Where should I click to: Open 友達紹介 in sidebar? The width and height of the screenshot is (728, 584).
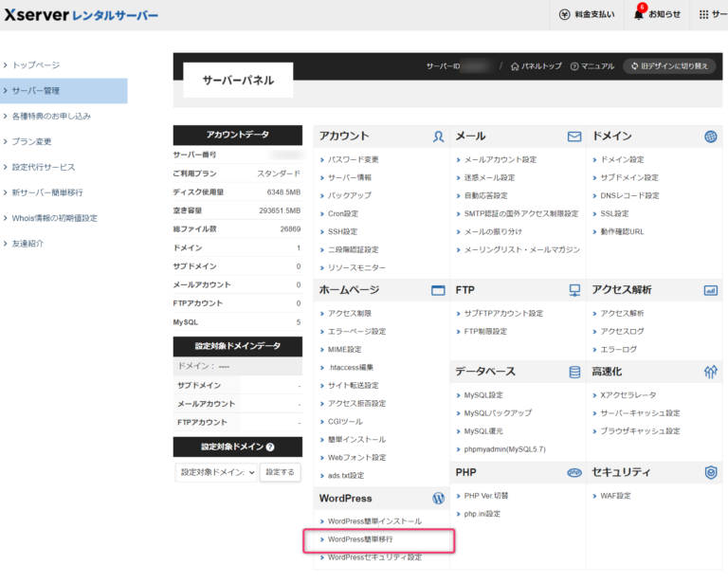pos(27,244)
